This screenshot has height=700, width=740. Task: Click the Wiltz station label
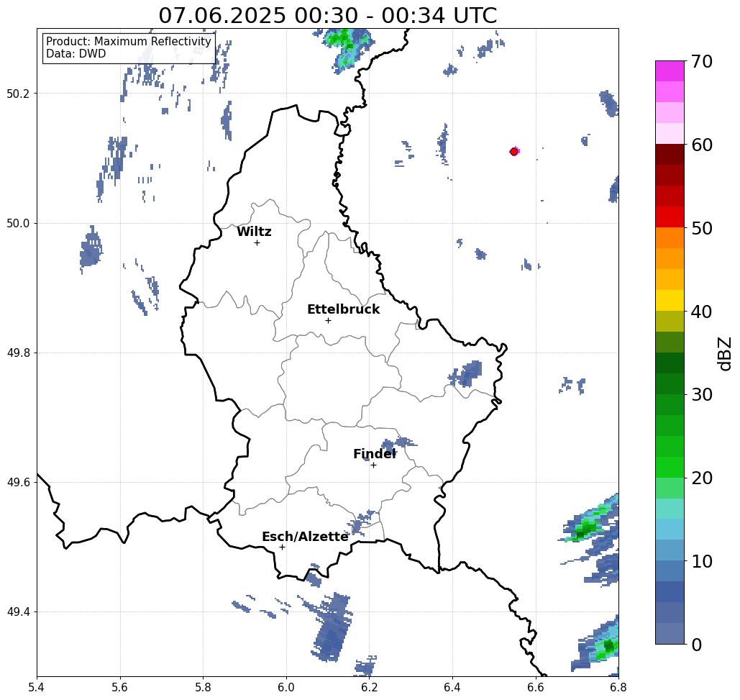pyautogui.click(x=254, y=232)
